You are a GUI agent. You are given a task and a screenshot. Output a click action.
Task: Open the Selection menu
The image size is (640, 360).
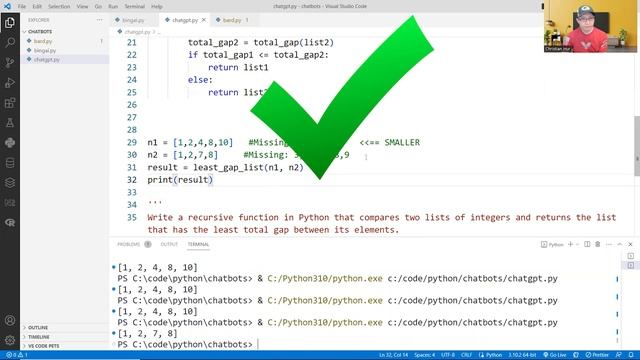[x=59, y=6]
